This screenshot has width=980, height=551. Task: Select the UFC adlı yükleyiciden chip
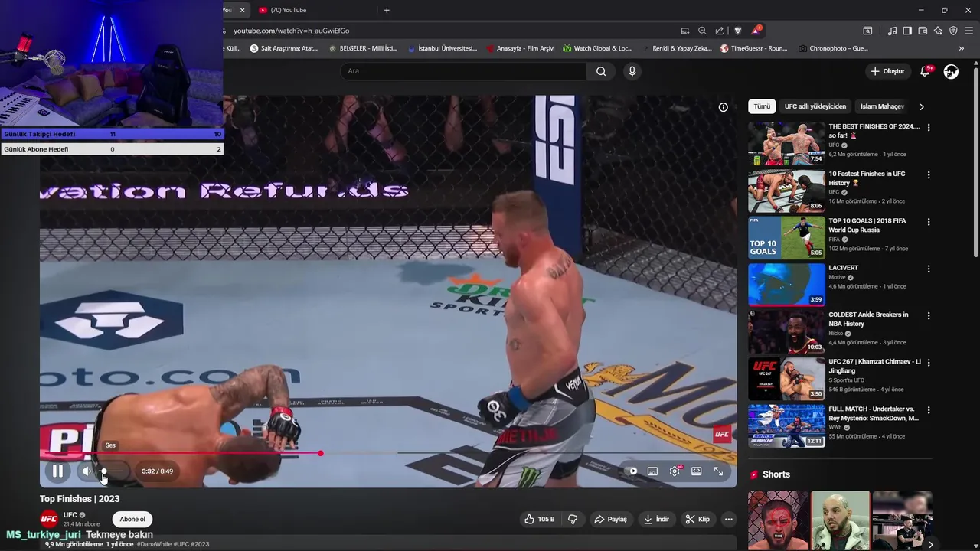point(815,106)
